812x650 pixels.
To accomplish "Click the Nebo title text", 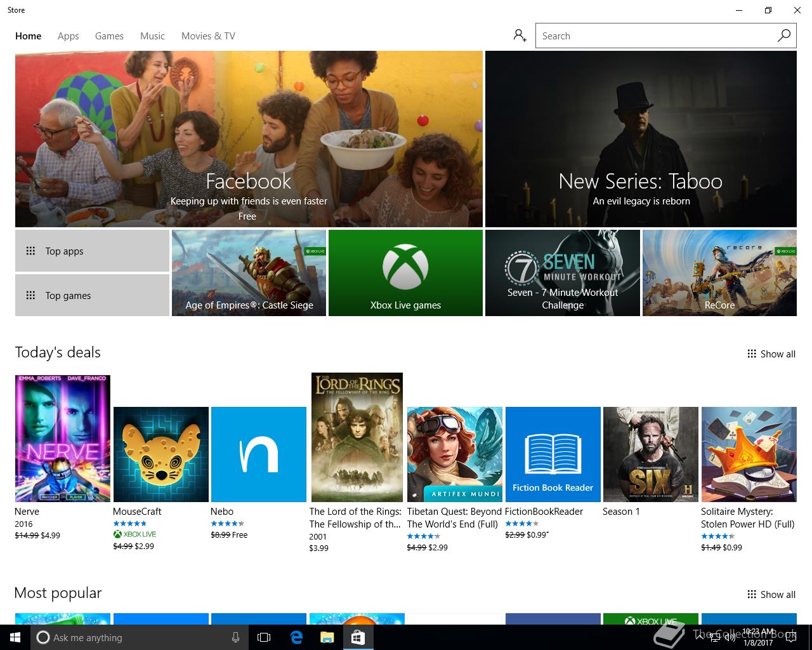I will (x=222, y=512).
